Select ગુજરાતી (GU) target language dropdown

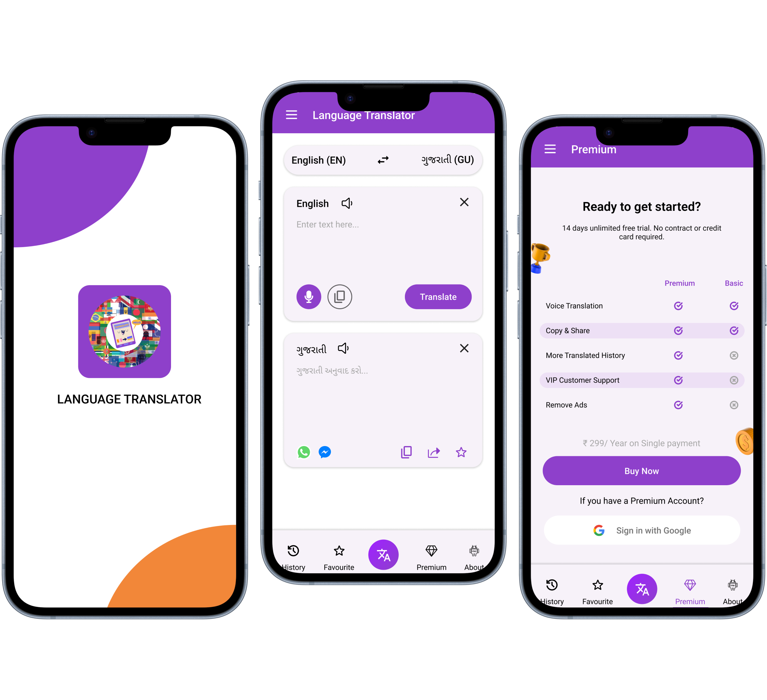pyautogui.click(x=448, y=160)
